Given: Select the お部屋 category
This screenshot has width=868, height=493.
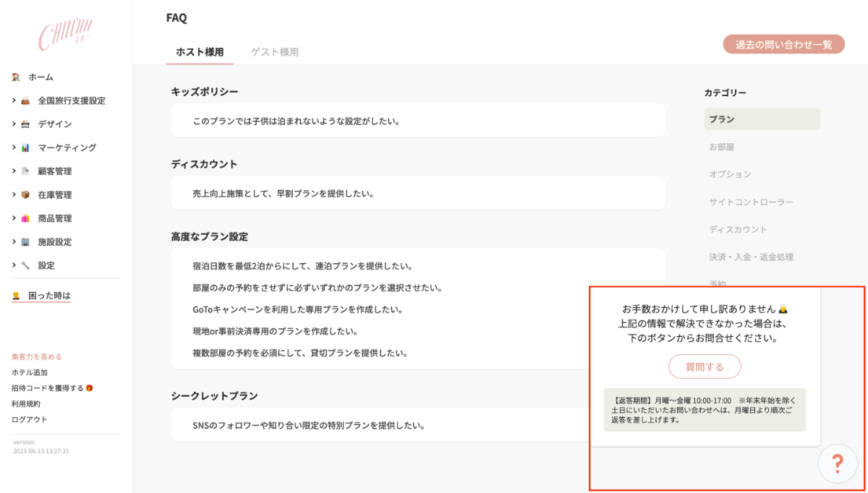Looking at the screenshot, I should coord(721,147).
